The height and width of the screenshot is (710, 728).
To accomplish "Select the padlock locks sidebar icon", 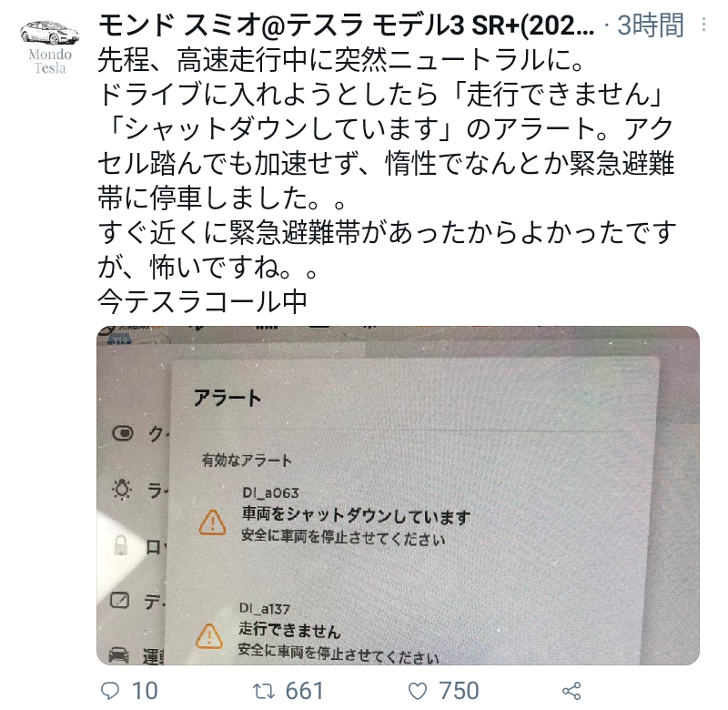I will [121, 545].
